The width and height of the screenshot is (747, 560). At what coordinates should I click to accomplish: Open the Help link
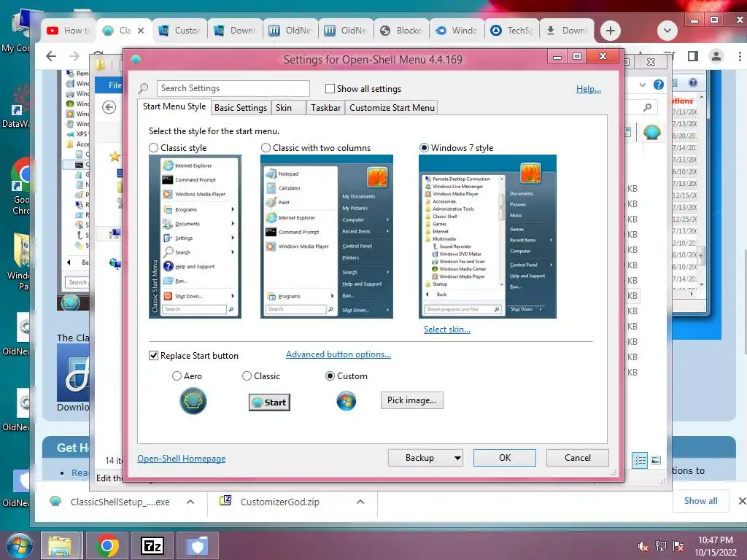589,88
